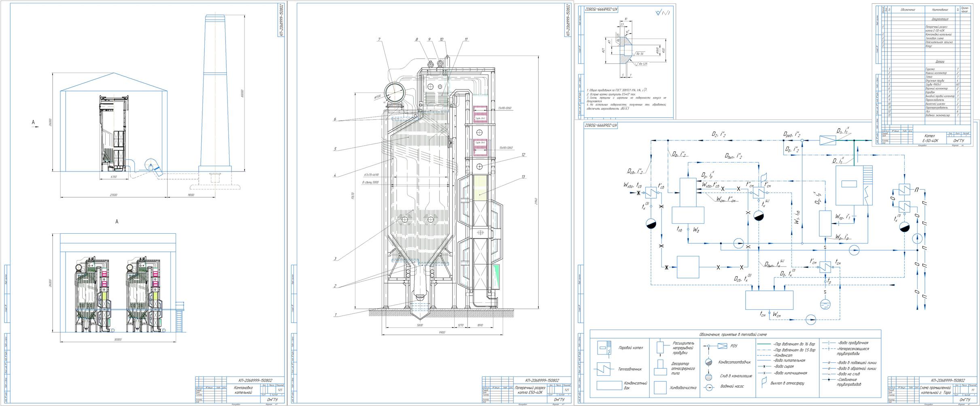The image size is (980, 406).
Task: Click callout number 13 on the boiler section
Action: point(523,177)
